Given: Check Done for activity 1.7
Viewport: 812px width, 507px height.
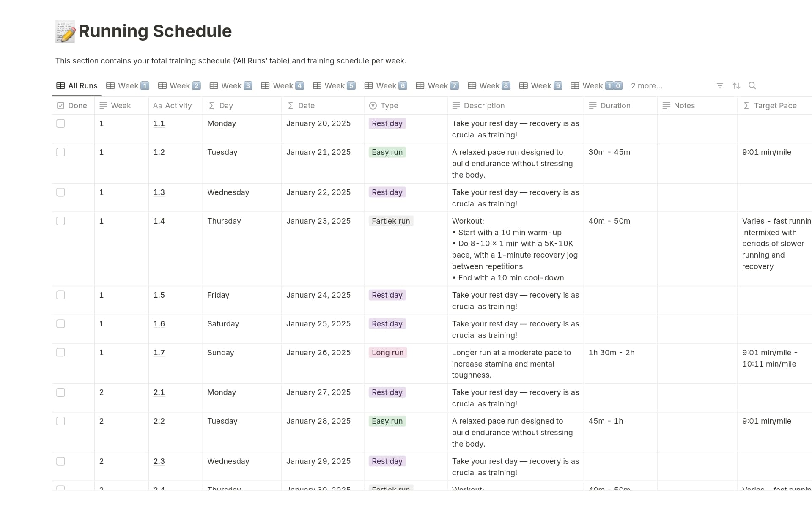Looking at the screenshot, I should coord(60,353).
